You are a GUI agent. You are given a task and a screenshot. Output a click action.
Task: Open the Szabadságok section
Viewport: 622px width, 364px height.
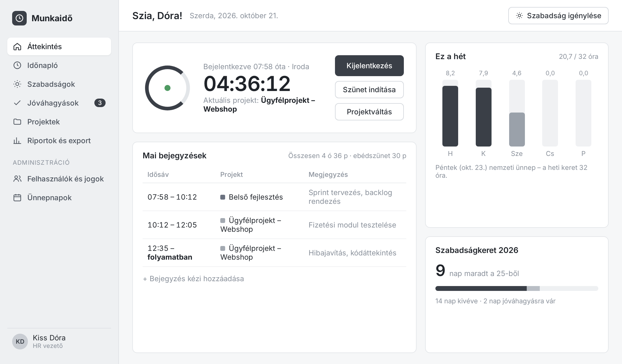pyautogui.click(x=59, y=84)
